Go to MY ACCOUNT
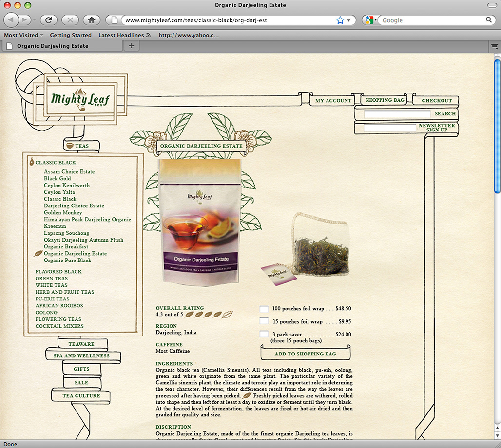This screenshot has height=448, width=501. click(333, 101)
